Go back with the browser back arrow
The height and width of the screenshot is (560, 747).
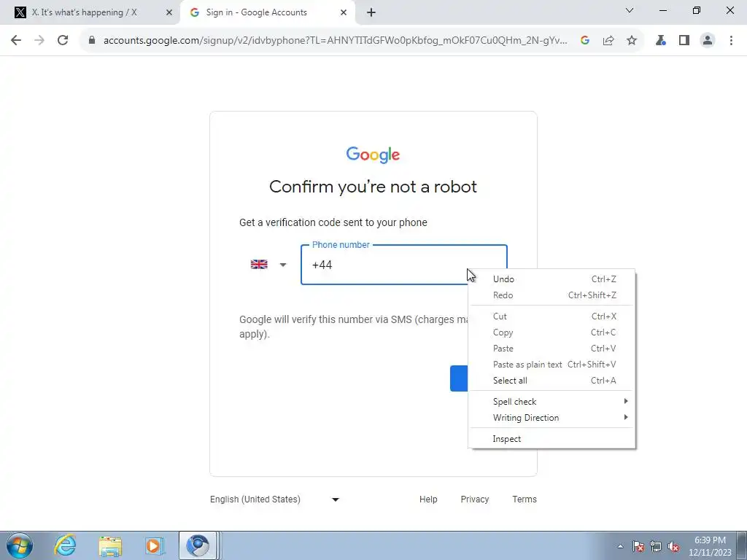click(16, 41)
